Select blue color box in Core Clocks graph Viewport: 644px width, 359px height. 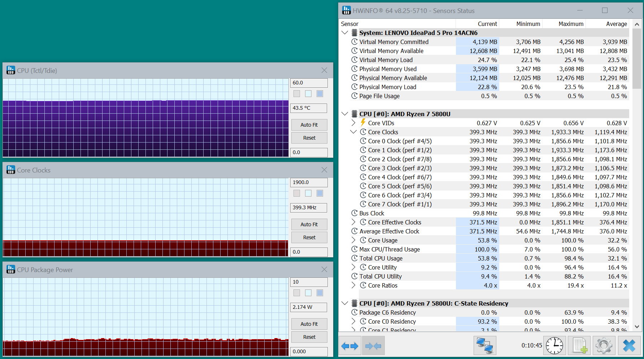coord(320,193)
